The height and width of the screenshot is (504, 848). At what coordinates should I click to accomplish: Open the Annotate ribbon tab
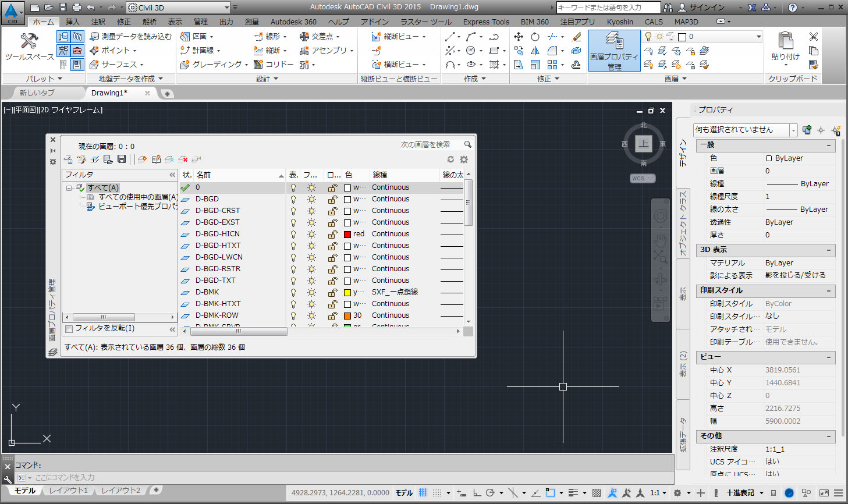pyautogui.click(x=98, y=22)
